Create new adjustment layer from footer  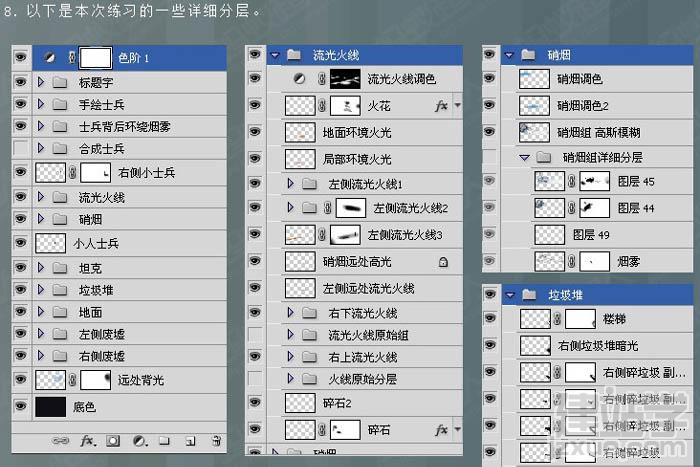point(140,441)
